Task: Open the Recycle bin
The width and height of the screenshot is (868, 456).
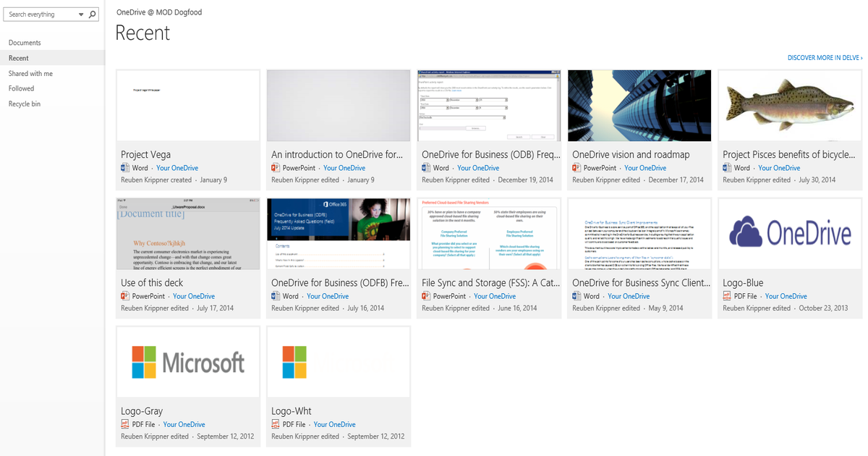Action: 25,104
